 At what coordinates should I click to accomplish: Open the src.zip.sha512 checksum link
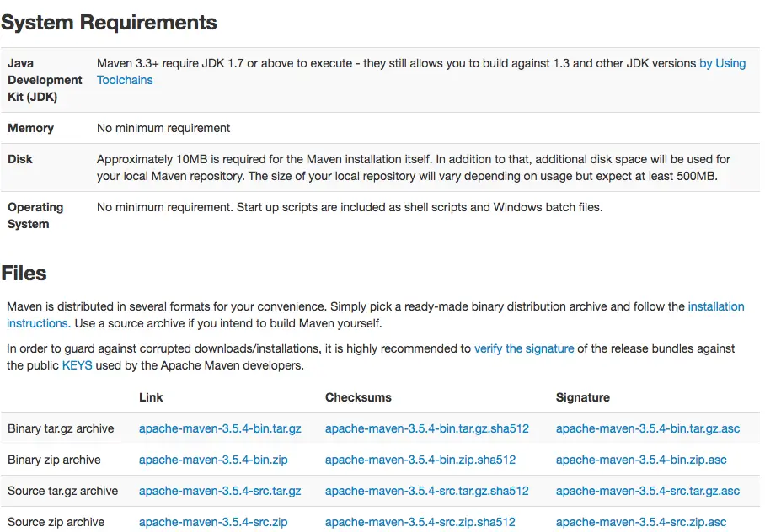(x=420, y=522)
